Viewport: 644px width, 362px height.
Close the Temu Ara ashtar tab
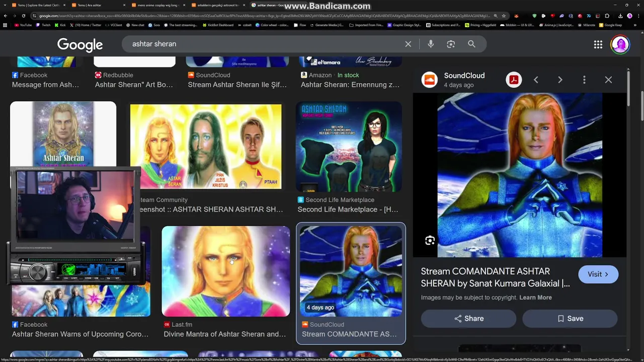[123, 5]
